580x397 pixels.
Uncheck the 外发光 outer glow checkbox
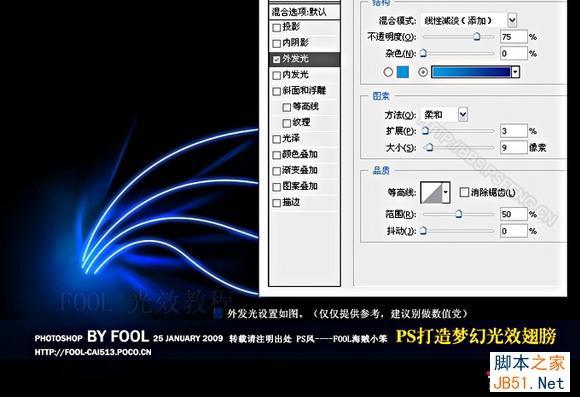click(x=276, y=59)
